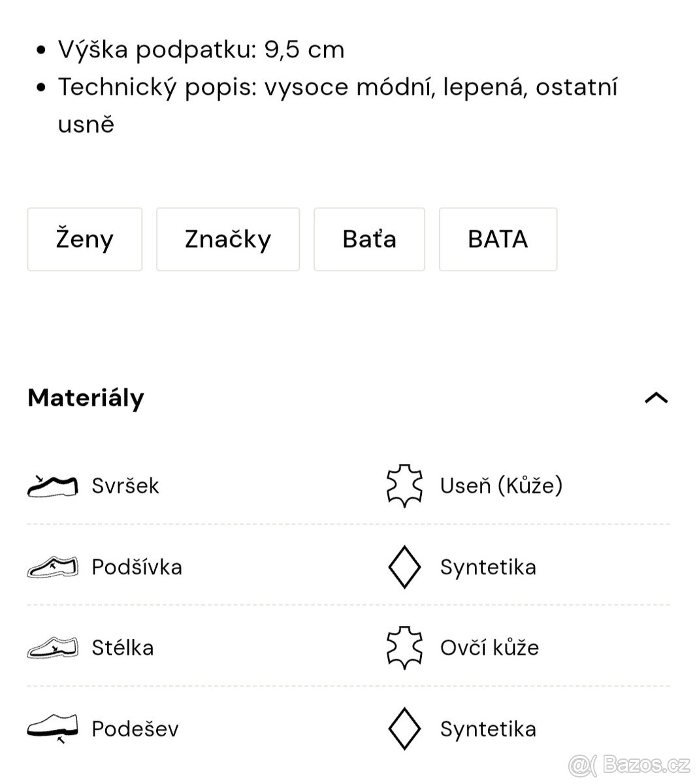
Task: Click the Podšívka lining shoe icon
Action: 52,566
